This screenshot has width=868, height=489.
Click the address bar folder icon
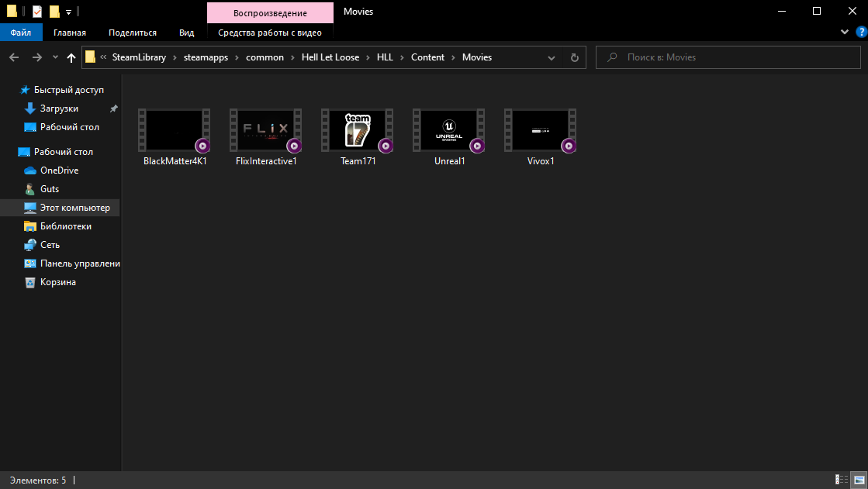pyautogui.click(x=90, y=57)
